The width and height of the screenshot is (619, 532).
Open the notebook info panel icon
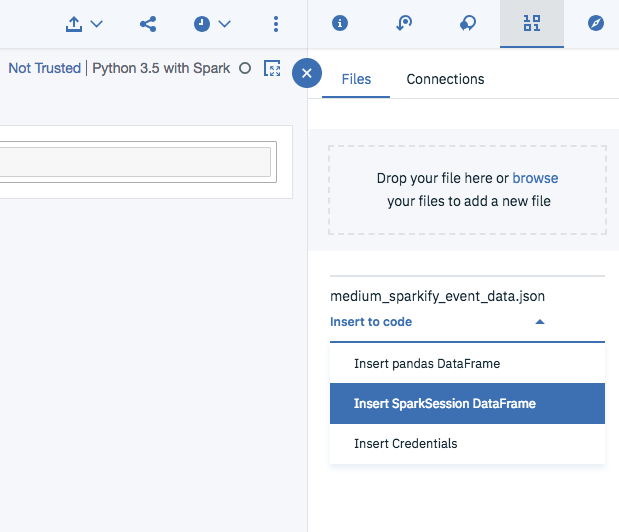340,23
